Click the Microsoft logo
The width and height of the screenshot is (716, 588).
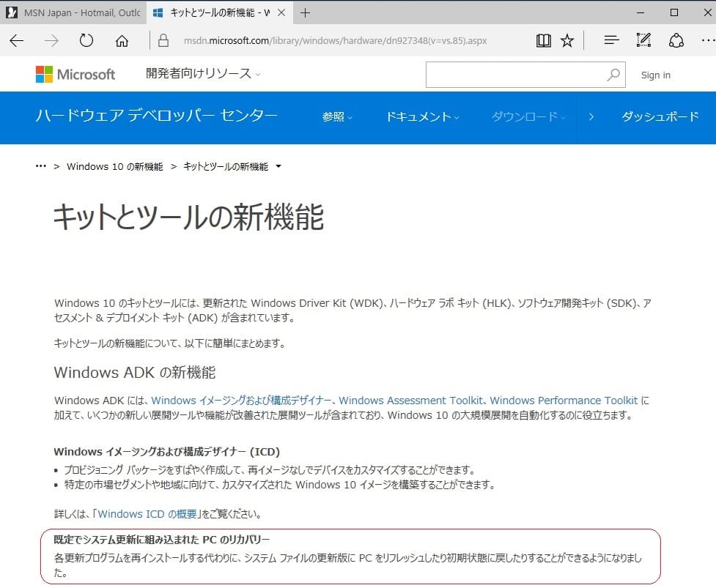click(x=75, y=73)
